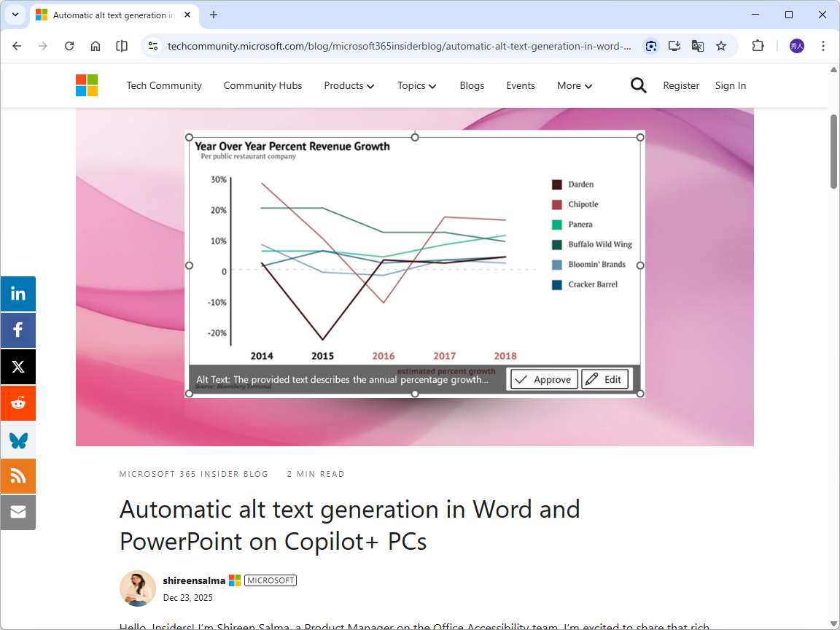Open shireensalma author profile link
840x630 pixels.
point(194,580)
